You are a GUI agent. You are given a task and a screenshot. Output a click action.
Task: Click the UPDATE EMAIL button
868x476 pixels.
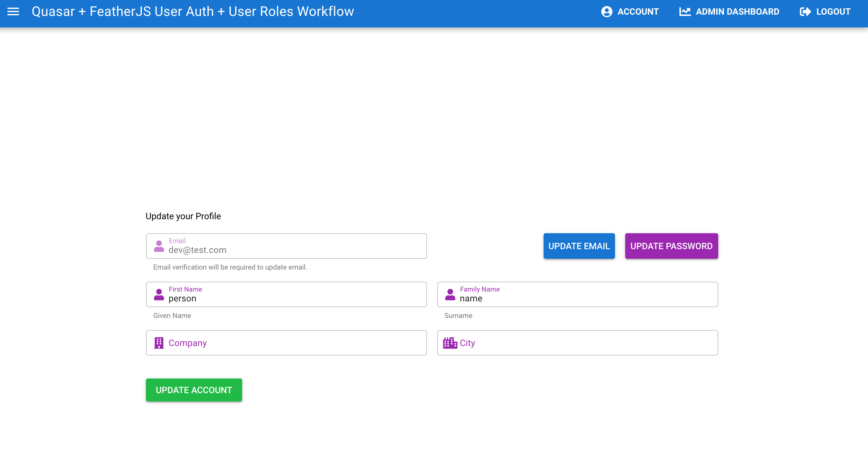579,246
